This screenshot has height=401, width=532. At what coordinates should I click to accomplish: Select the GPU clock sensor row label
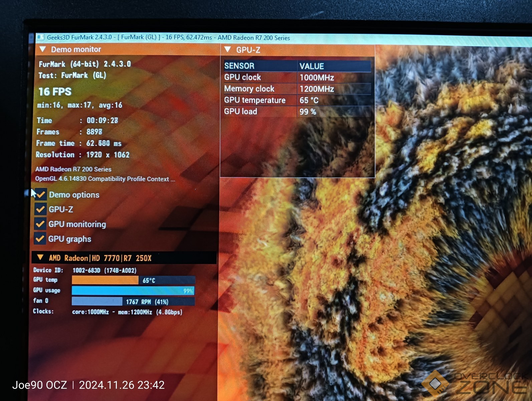tap(243, 77)
